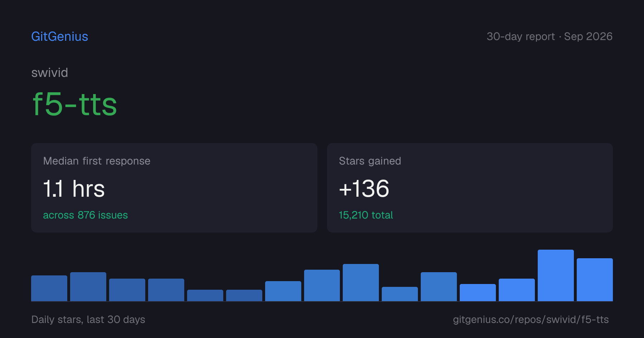Select the ninth bar in the stars chart
Viewport: 644px width, 338px height.
[361, 283]
